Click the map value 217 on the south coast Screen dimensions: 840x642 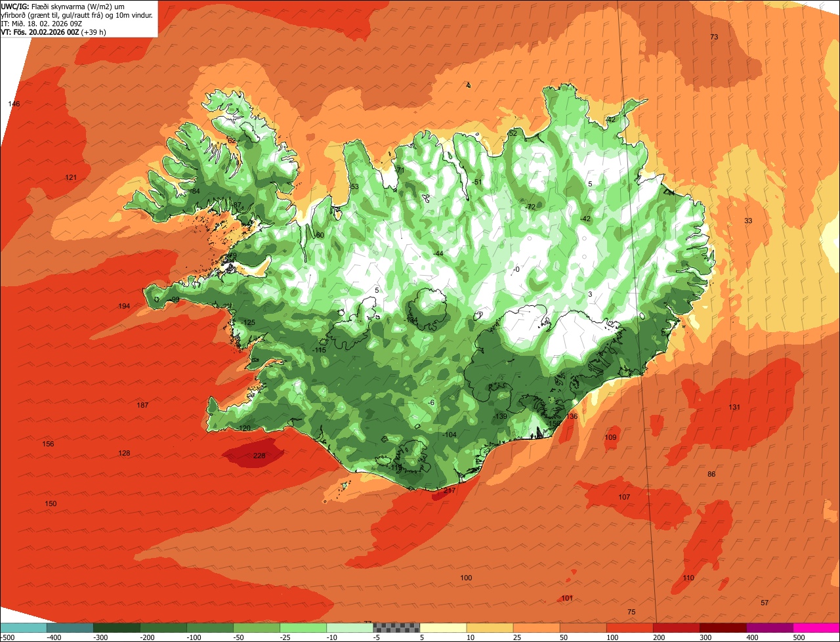point(450,490)
